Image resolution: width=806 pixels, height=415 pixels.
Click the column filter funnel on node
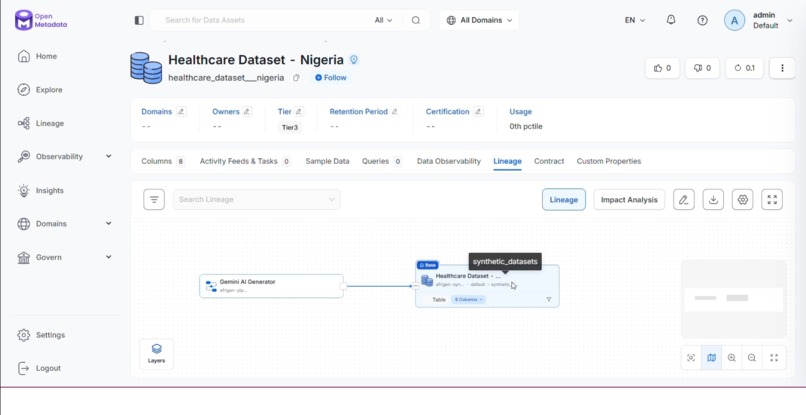point(548,299)
